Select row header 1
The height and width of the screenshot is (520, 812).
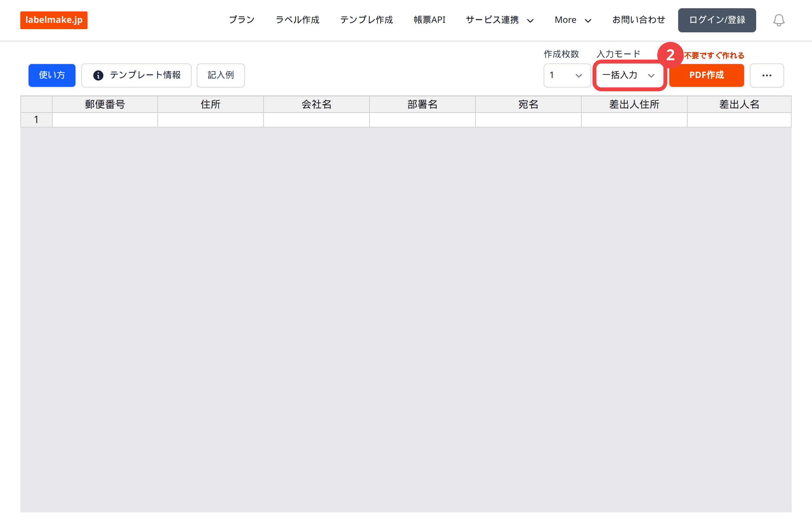click(36, 120)
